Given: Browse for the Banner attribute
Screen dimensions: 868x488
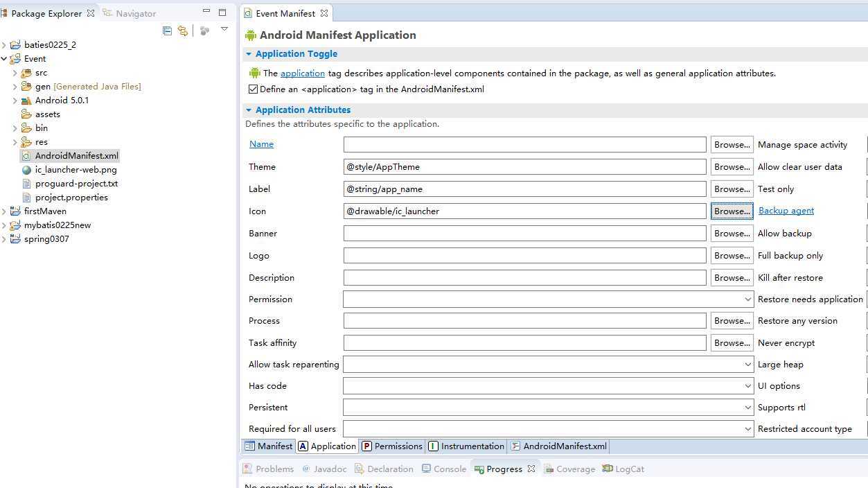Looking at the screenshot, I should click(x=732, y=234).
